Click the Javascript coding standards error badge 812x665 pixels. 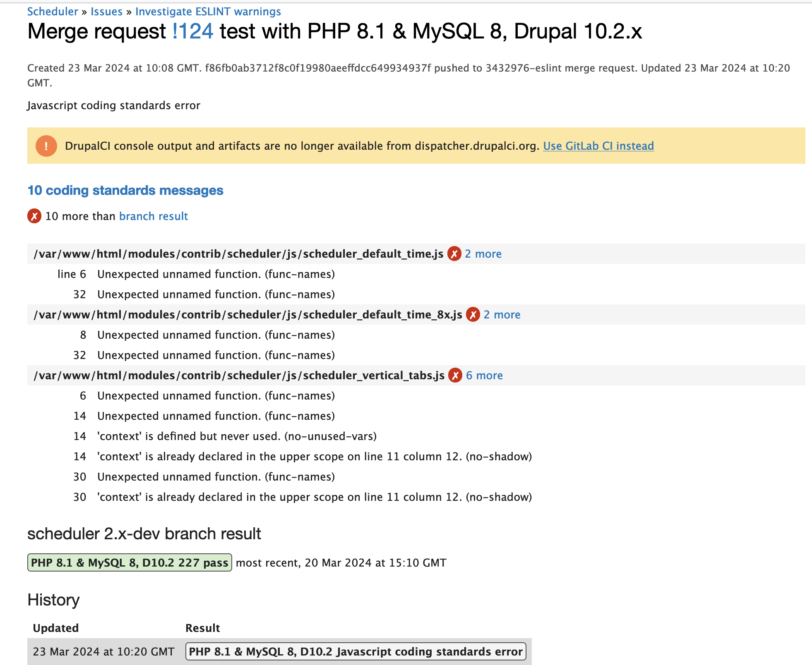(356, 652)
